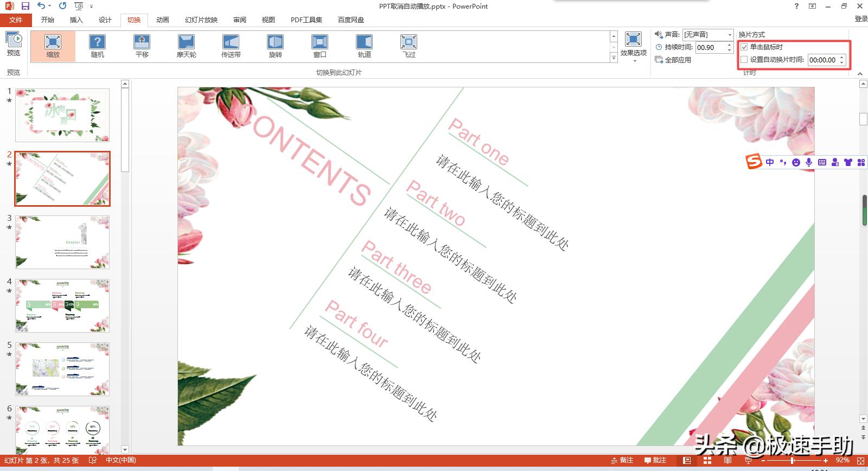868x471 pixels.
Task: Switch to the 视图 ribbon tab
Action: [x=269, y=20]
